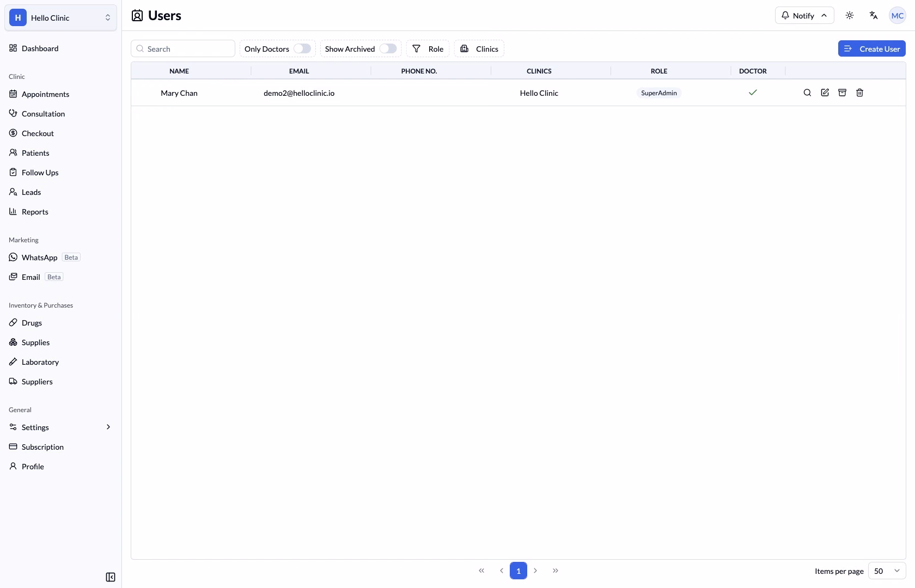Image resolution: width=915 pixels, height=588 pixels.
Task: Open WhatsApp marketing page
Action: point(61,258)
